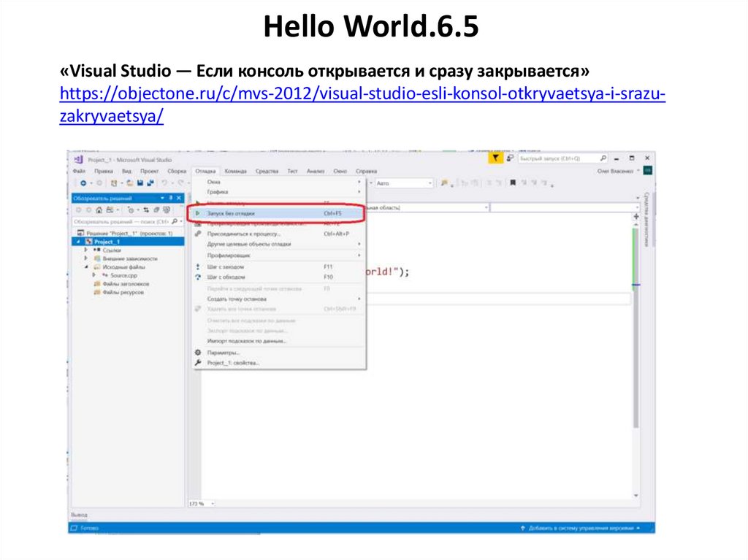Click the search icon in Solution Explorer search box
The height and width of the screenshot is (560, 748).
[x=175, y=222]
